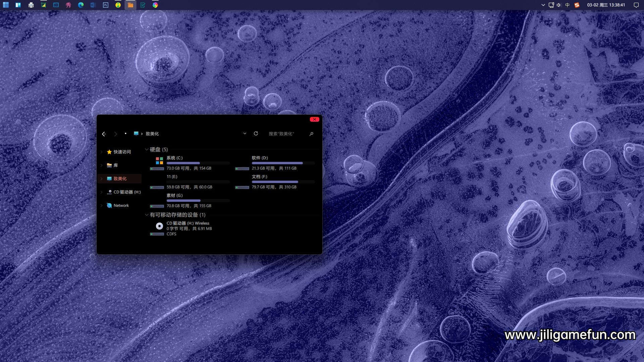Click the 软件 (D:) capacity bar
The image size is (644, 362).
pyautogui.click(x=283, y=163)
